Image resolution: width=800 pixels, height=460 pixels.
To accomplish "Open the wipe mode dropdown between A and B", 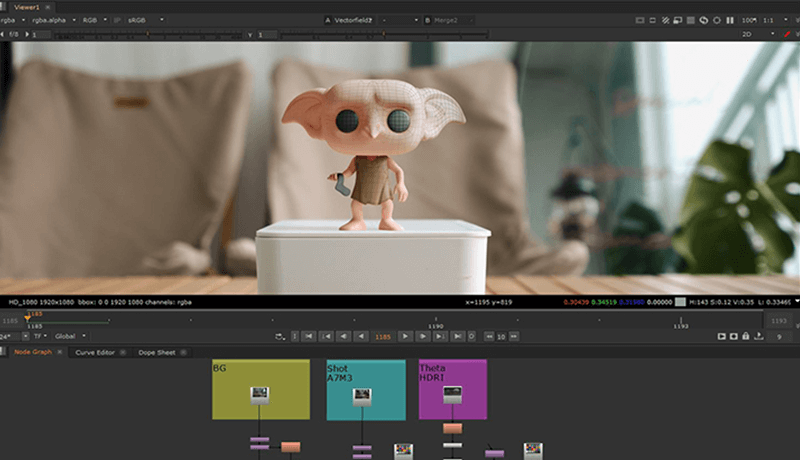I will tap(400, 20).
